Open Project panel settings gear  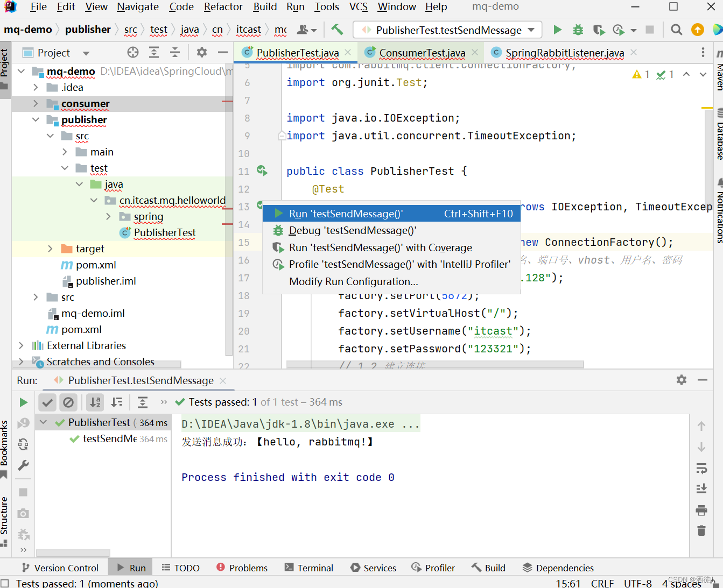tap(202, 52)
